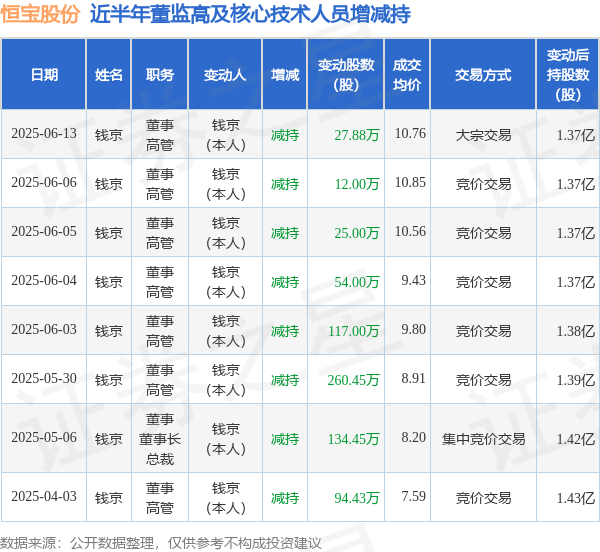The image size is (600, 552).
Task: Click 竞价交易 in the 2025-04-03 row
Action: tap(483, 498)
